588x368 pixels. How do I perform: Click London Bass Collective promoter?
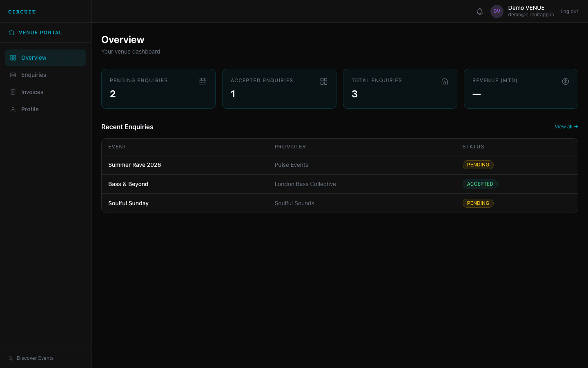305,184
